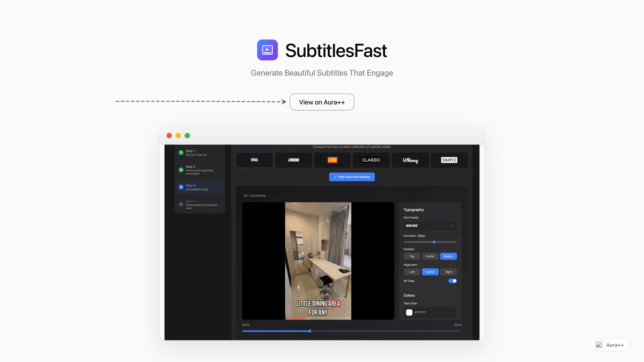The image size is (644, 362).
Task: Click the Aura++ badge in the corner
Action: 609,345
